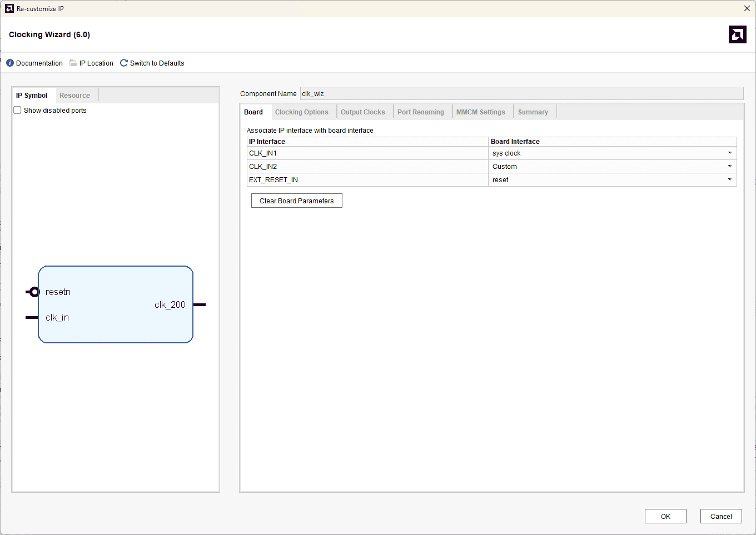Image resolution: width=756 pixels, height=535 pixels.
Task: Open the Documentation info icon
Action: coord(10,63)
